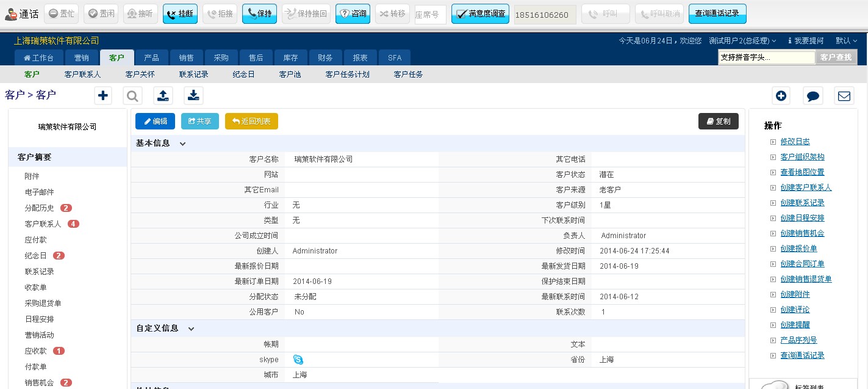
Task: Collapse the 基本信息 section chevron
Action: click(182, 144)
